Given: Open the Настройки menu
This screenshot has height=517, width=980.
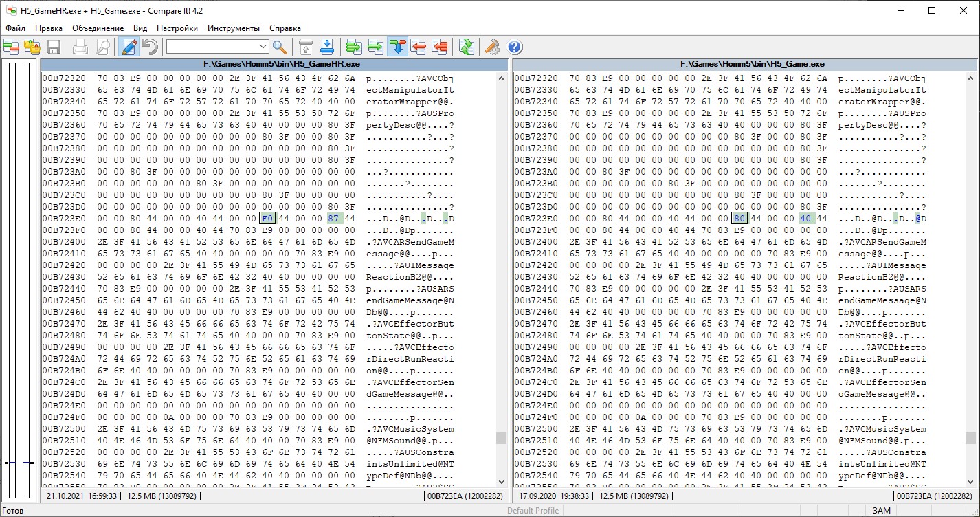Looking at the screenshot, I should tap(177, 28).
